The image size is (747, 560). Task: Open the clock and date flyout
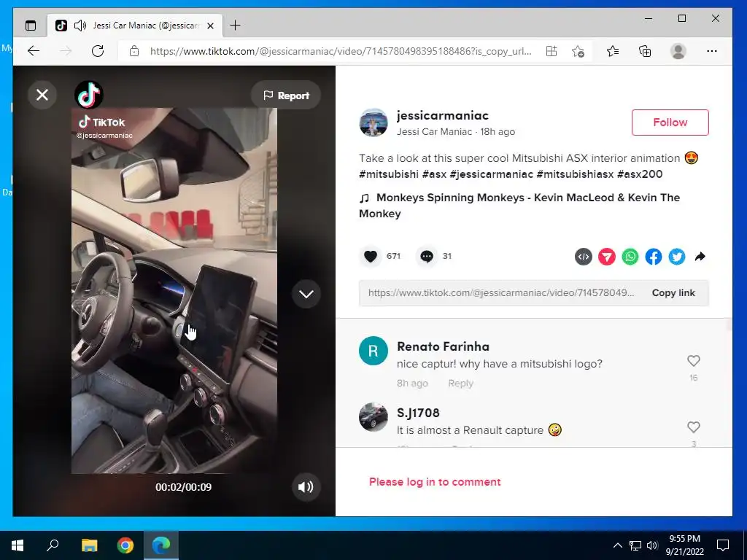click(684, 545)
